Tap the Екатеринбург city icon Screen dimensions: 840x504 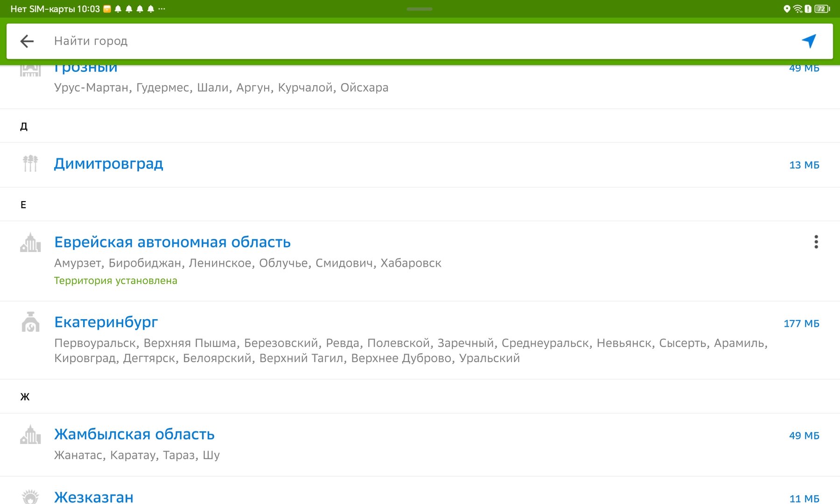[30, 322]
